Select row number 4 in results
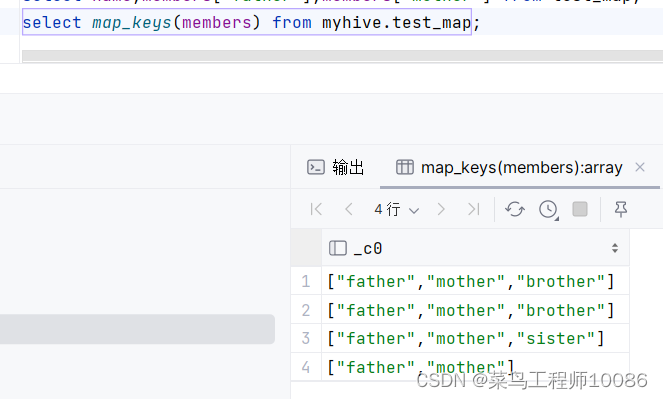The image size is (663, 399). [x=306, y=367]
